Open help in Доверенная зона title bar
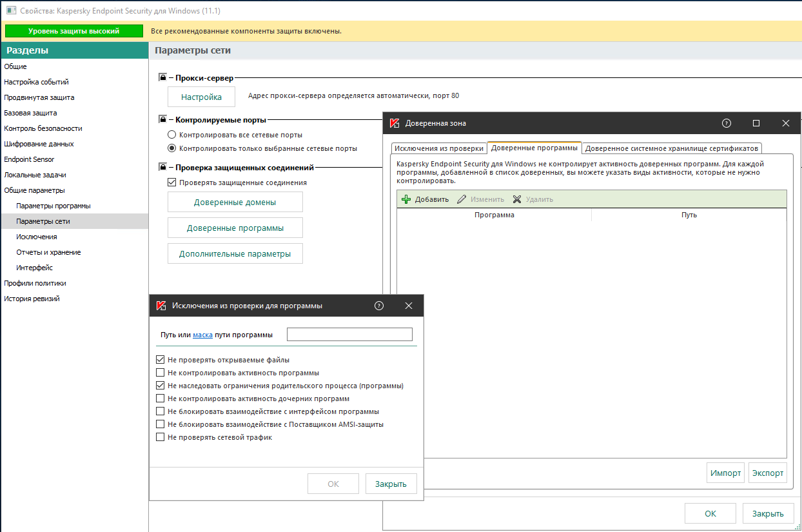This screenshot has width=802, height=532. tap(727, 123)
